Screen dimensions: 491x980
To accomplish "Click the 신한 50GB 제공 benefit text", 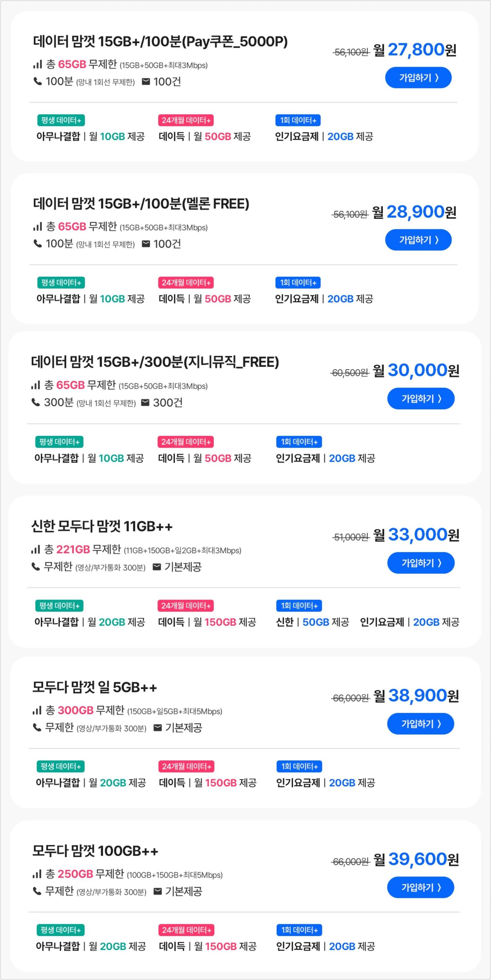I will 312,622.
